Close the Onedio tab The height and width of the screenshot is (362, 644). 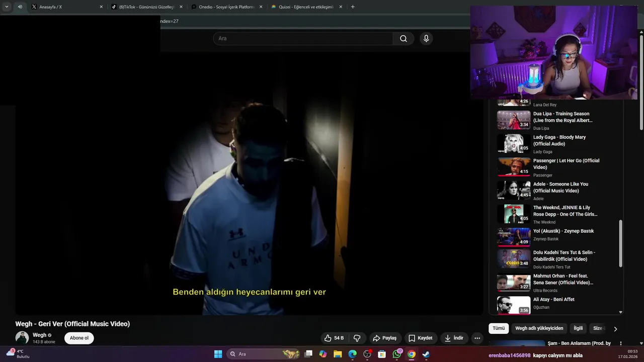click(261, 7)
